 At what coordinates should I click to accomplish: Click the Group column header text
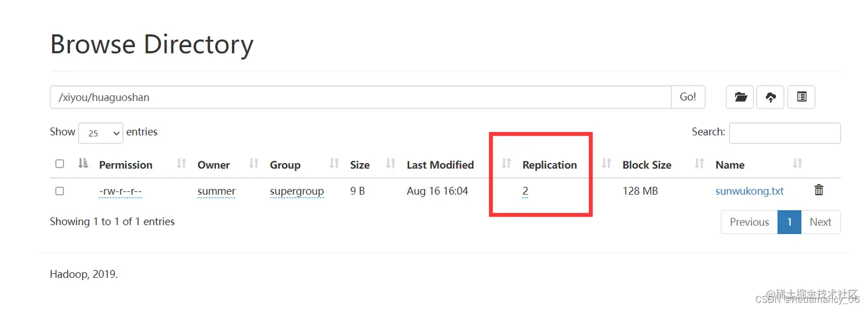point(285,165)
